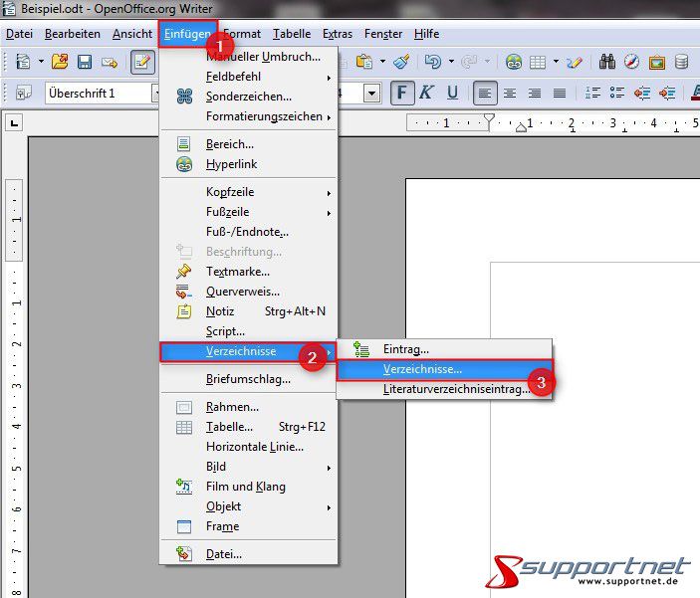
Task: Expand the Kopfzeile submenu
Action: (248, 192)
